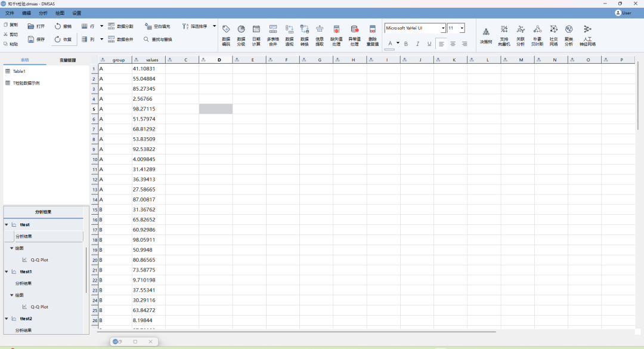Toggle italic text formatting

pos(417,44)
